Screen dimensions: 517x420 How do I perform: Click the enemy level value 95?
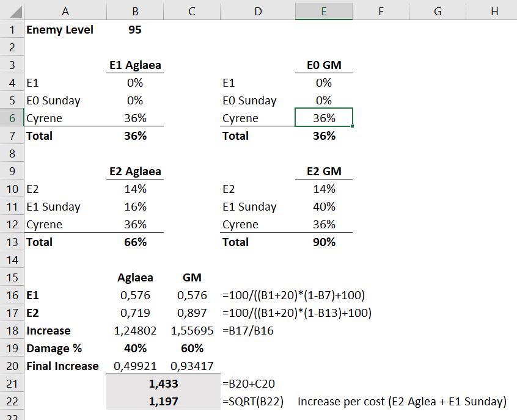(135, 30)
